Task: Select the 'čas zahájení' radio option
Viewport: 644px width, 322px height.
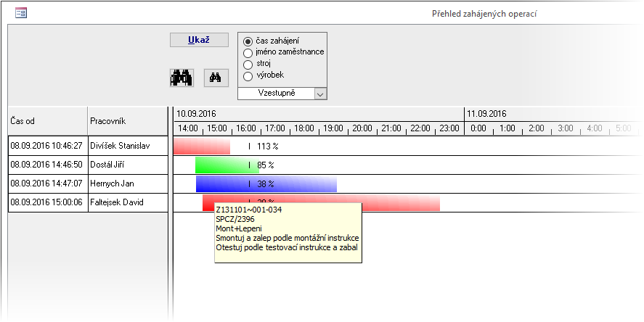Action: 248,41
